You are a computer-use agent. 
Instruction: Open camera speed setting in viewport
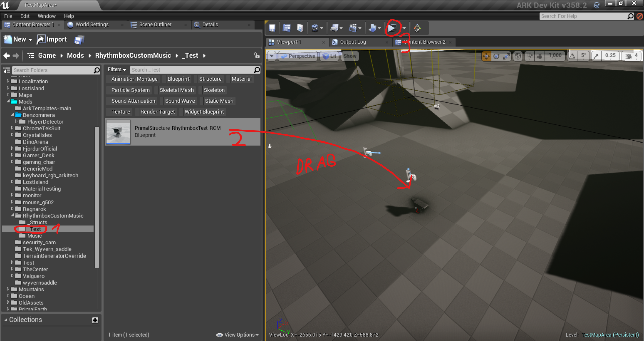(x=631, y=56)
